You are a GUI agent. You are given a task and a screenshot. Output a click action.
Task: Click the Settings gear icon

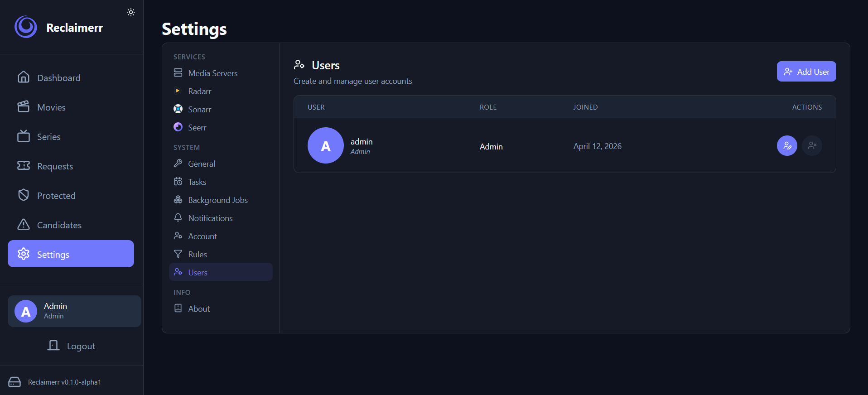[x=24, y=254]
